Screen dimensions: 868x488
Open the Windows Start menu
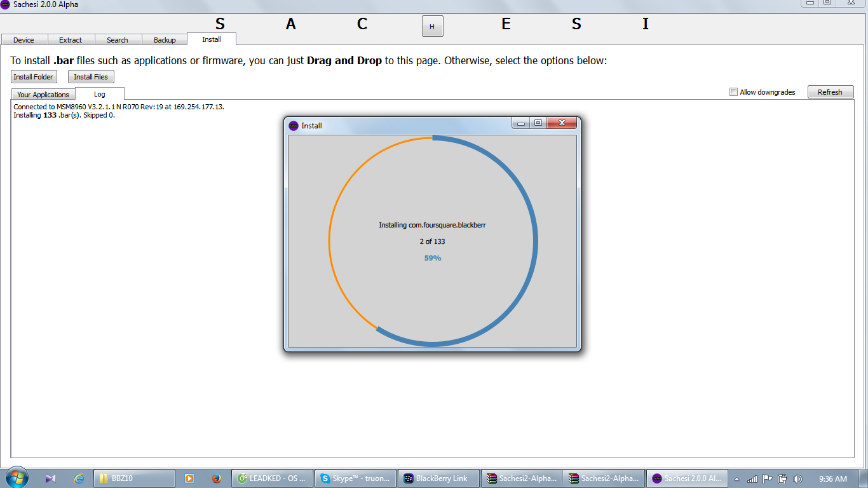coord(17,478)
